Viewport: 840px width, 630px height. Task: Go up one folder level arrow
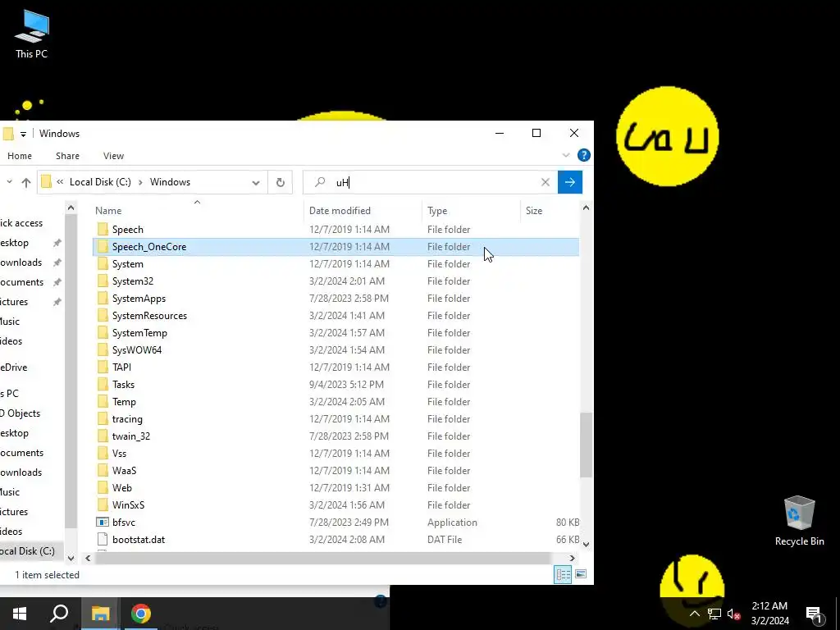tap(25, 183)
